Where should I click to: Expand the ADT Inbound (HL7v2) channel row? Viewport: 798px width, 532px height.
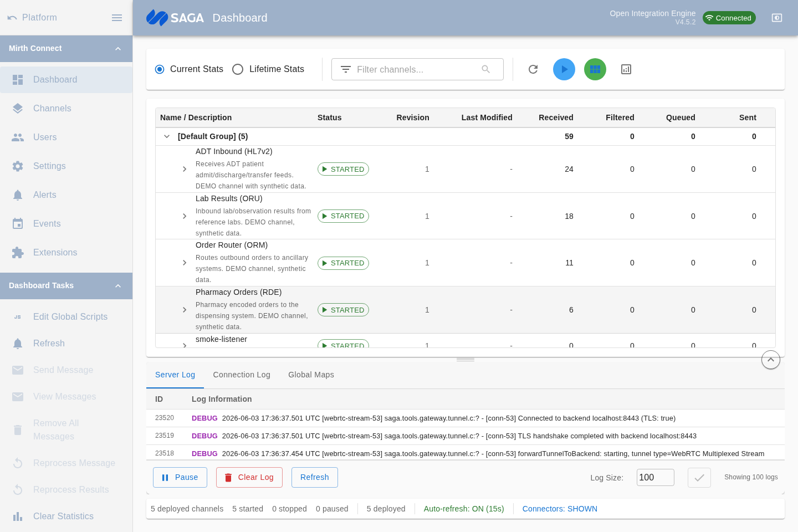point(185,169)
